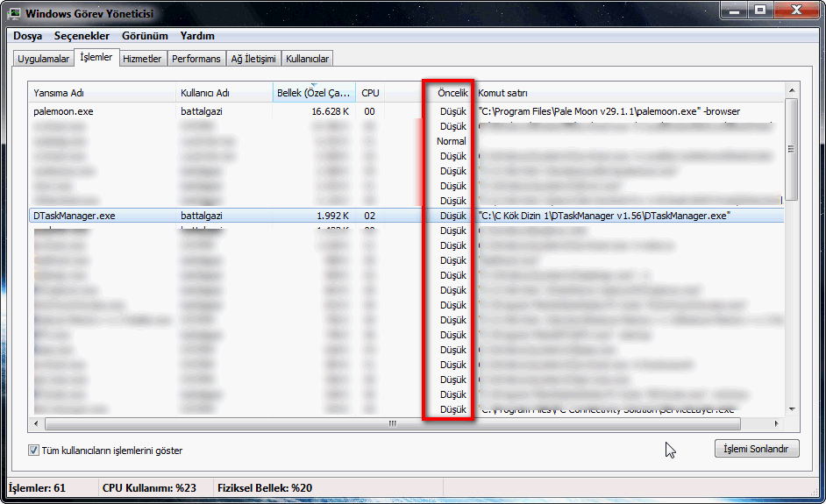Screen dimensions: 826x504
Task: Click battalgazi user in palemoon.exe row
Action: coord(201,111)
